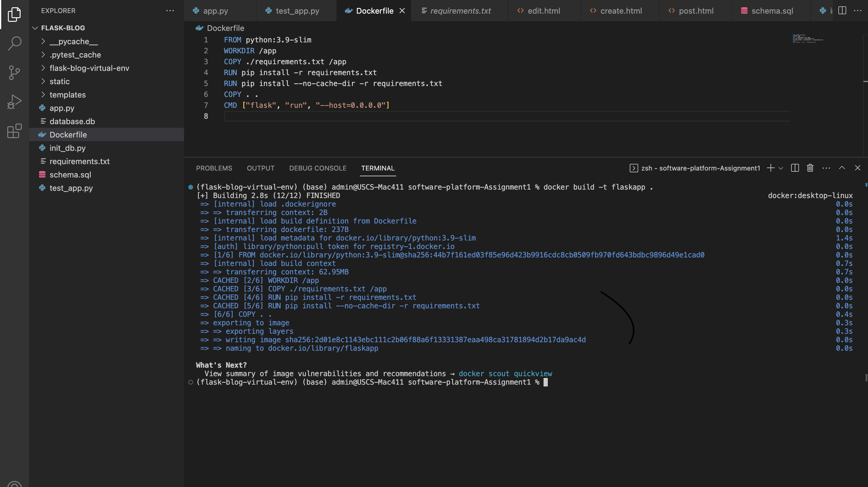Toggle maximize the terminal panel
This screenshot has height=487, width=868.
tap(842, 167)
